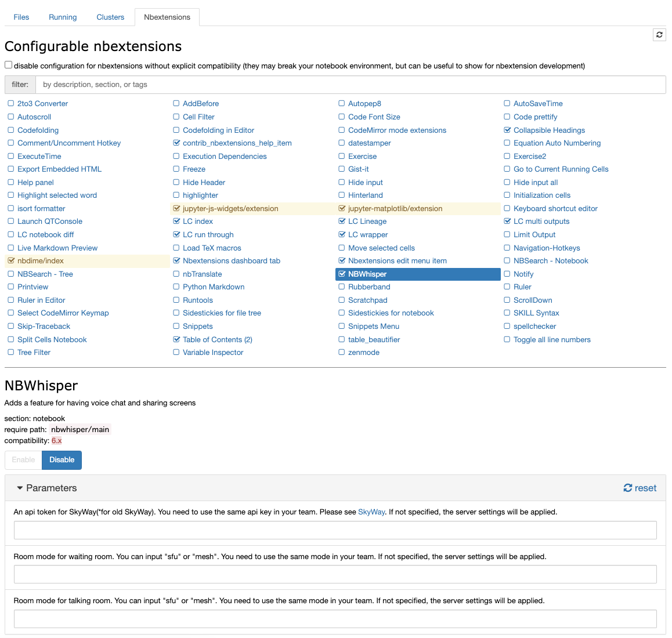
Task: Untick the NBWhisper checkbox
Action: click(342, 274)
